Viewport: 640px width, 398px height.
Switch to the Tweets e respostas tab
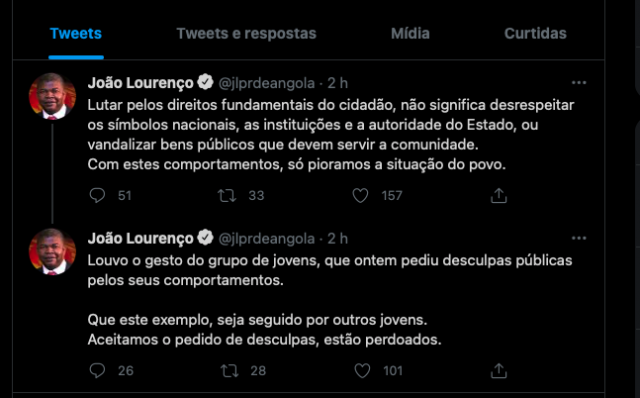point(246,33)
